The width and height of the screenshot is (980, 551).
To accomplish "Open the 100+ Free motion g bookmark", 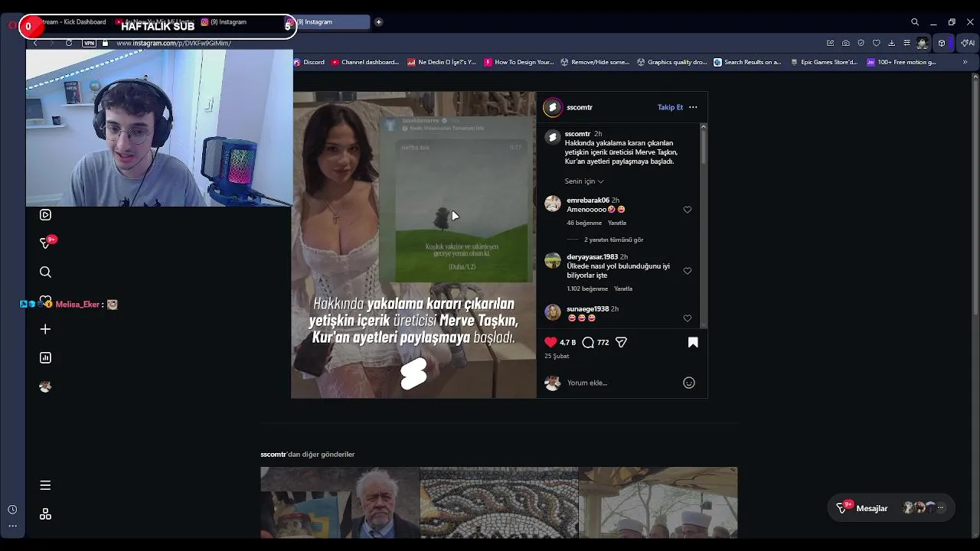I will [x=902, y=62].
